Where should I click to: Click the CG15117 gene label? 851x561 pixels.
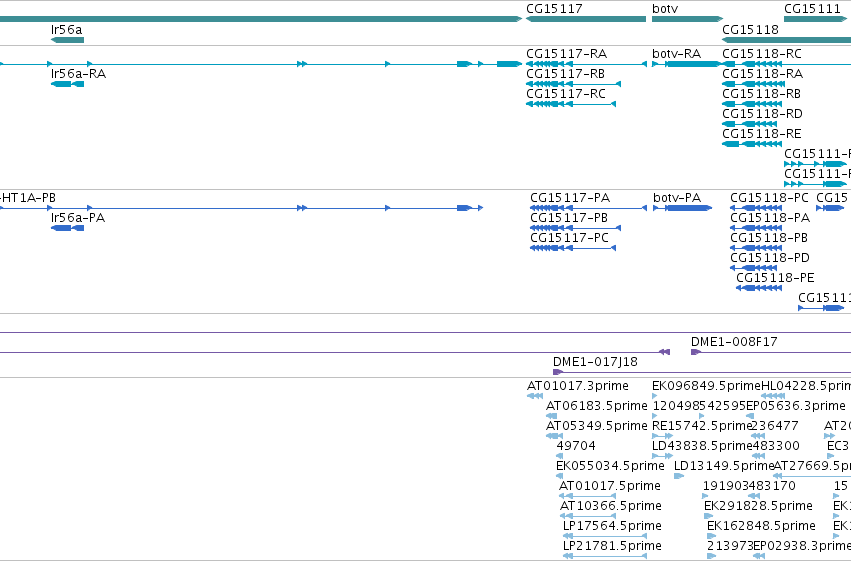554,9
